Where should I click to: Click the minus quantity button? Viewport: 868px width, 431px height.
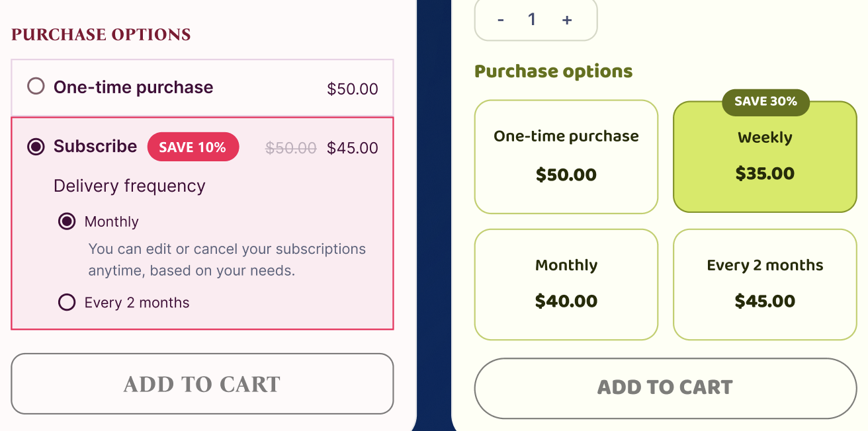pyautogui.click(x=501, y=20)
